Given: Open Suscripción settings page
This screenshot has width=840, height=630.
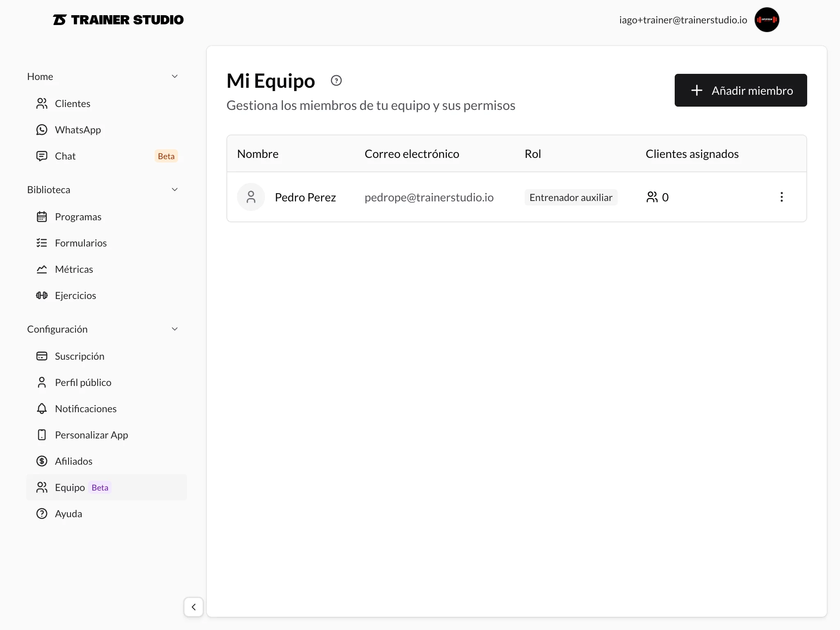Looking at the screenshot, I should pyautogui.click(x=80, y=356).
